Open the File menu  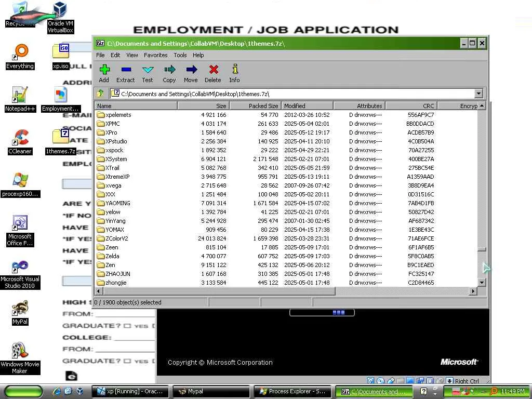(x=100, y=55)
